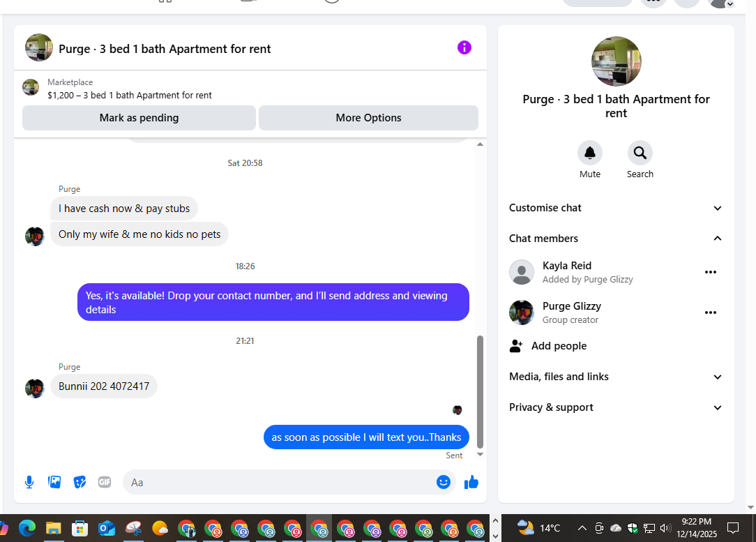The height and width of the screenshot is (542, 756).
Task: Click the chat vertical scrollbar thumb
Action: click(x=480, y=392)
